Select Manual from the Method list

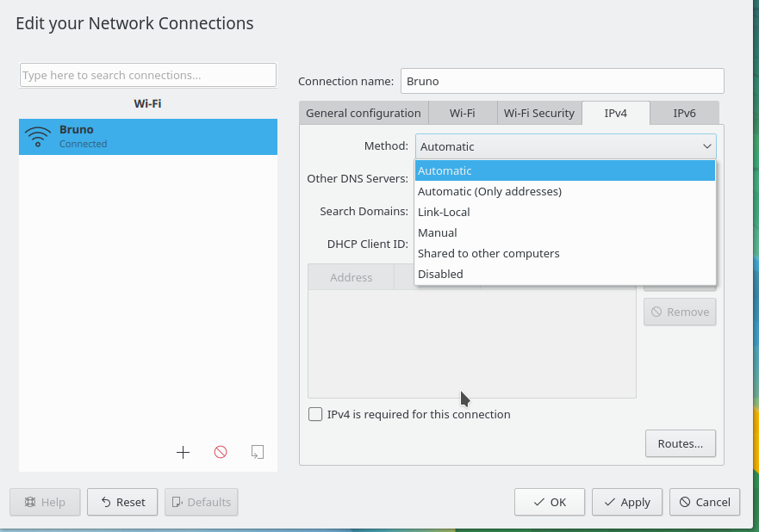[x=438, y=232]
